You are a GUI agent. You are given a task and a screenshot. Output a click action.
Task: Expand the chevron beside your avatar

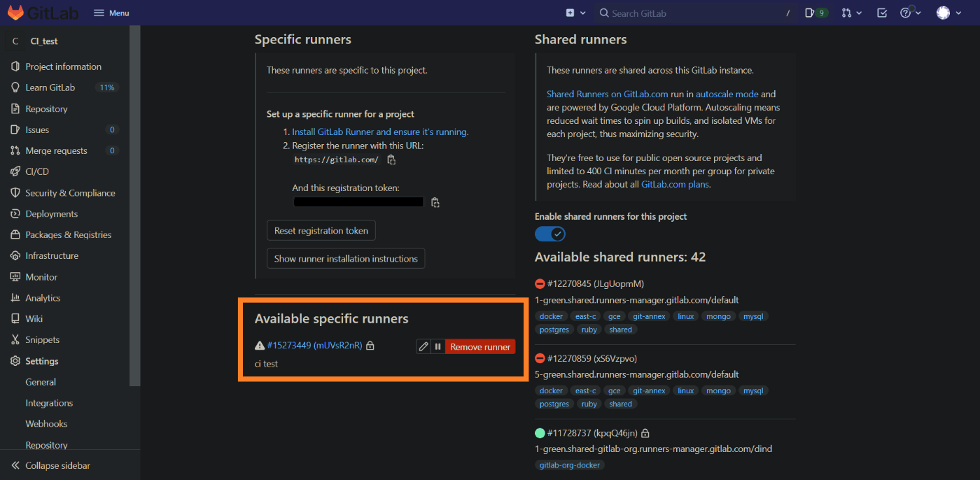point(958,13)
